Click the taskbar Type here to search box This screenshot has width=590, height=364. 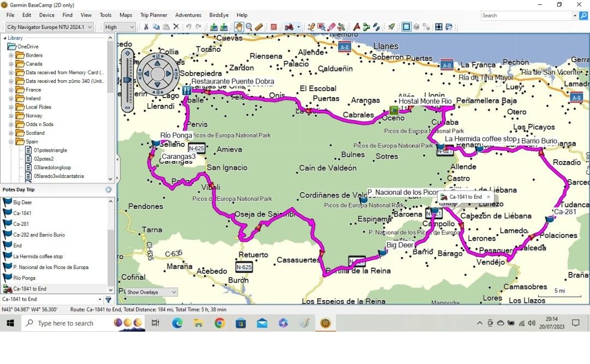66,323
